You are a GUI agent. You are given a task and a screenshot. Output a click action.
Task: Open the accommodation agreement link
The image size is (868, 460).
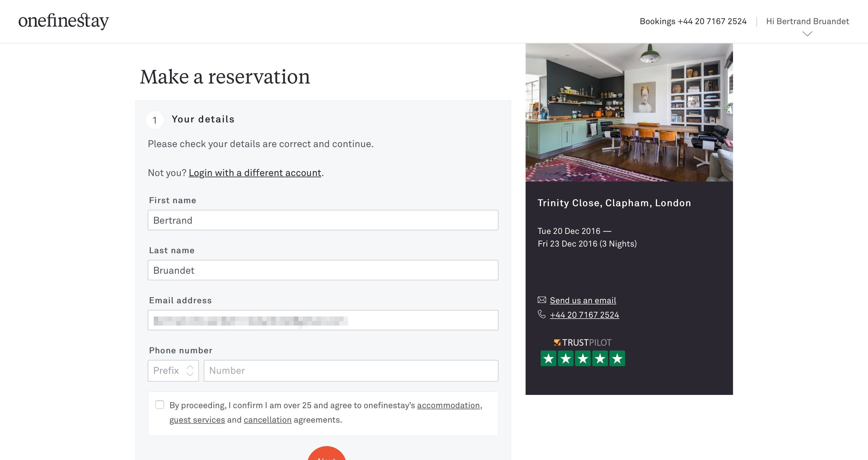coord(448,405)
